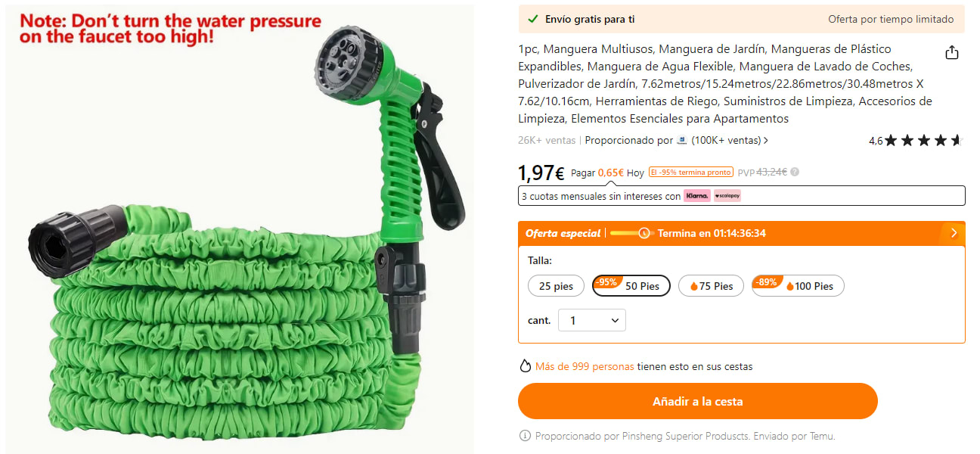Click the green hose product image

pos(237,229)
